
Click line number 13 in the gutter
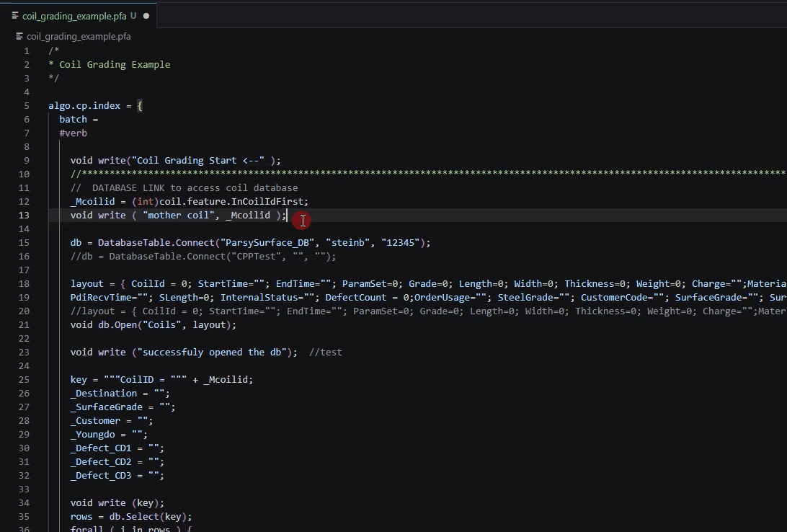[24, 216]
